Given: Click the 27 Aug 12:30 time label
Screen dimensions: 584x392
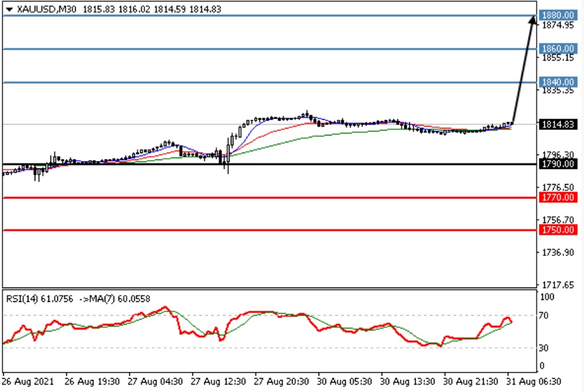Looking at the screenshot, I should coord(218,382).
